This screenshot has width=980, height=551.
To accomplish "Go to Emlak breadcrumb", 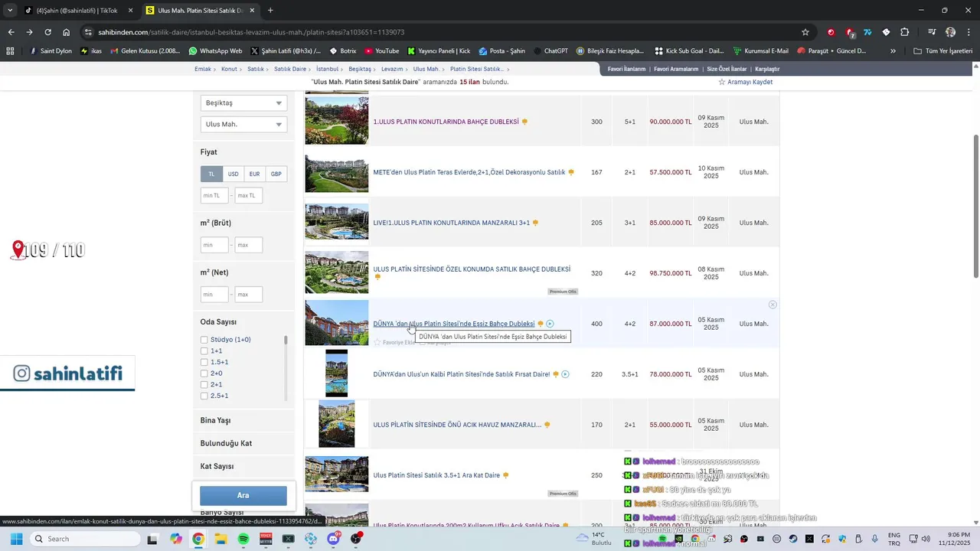I will click(202, 69).
